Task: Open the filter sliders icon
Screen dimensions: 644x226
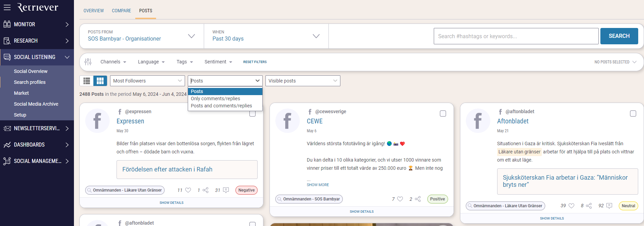Action: click(x=88, y=62)
